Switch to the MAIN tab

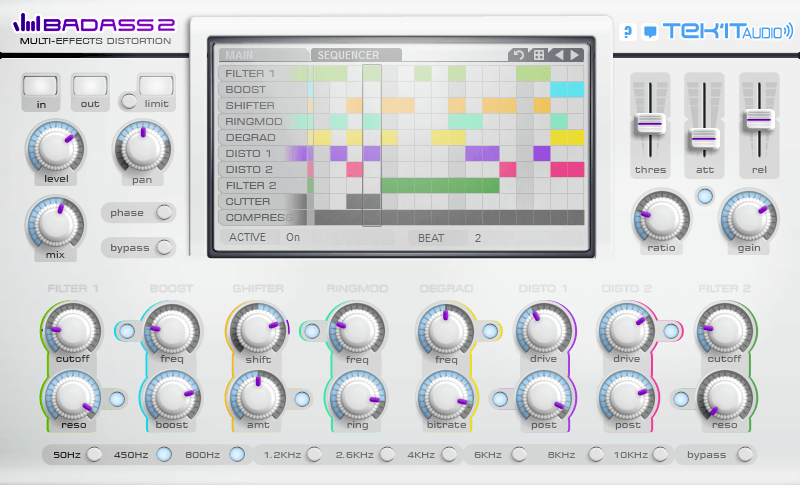pos(263,55)
